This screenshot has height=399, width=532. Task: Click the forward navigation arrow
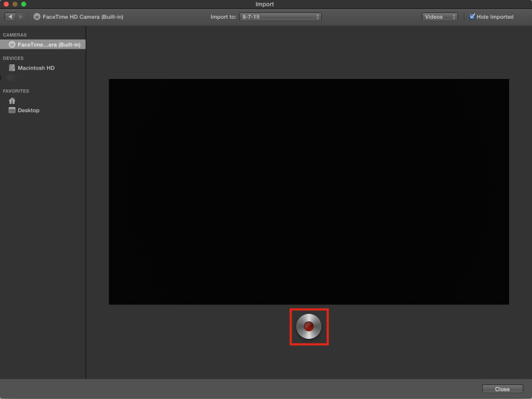tap(21, 17)
